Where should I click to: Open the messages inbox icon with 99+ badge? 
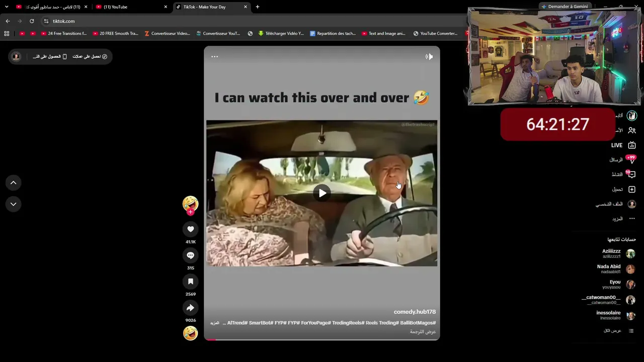[x=631, y=159]
